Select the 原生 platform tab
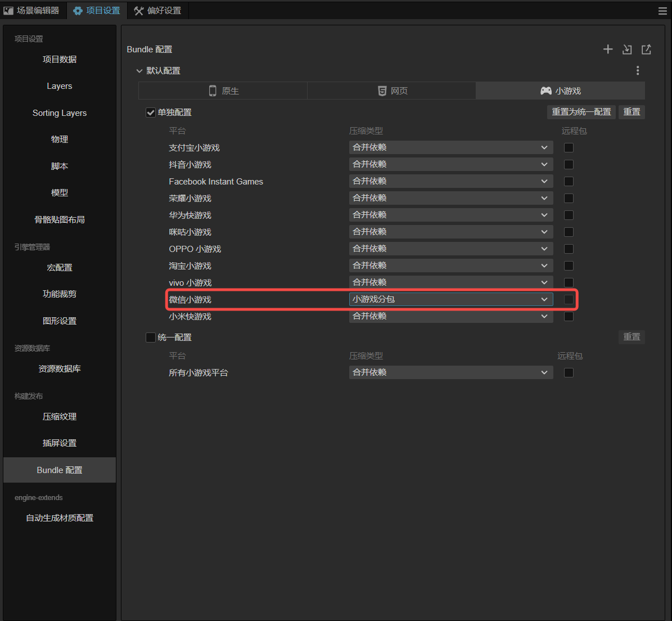672x621 pixels. pos(223,91)
